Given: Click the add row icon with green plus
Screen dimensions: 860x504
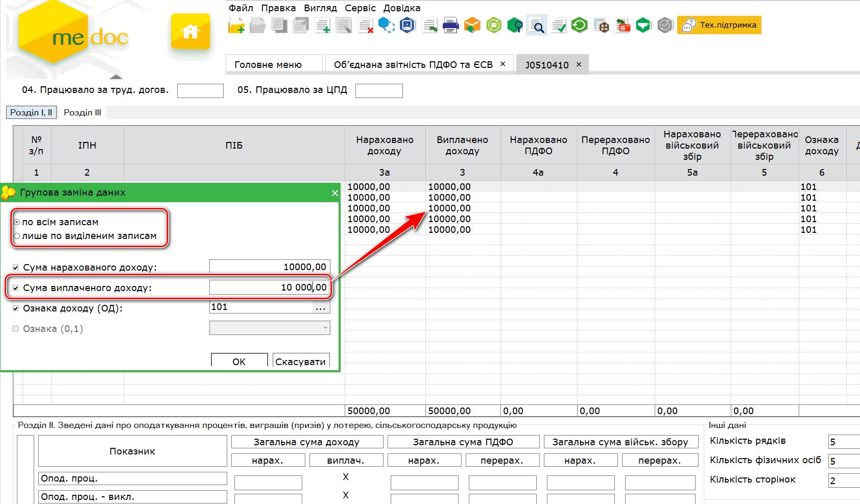Looking at the screenshot, I should [x=322, y=25].
